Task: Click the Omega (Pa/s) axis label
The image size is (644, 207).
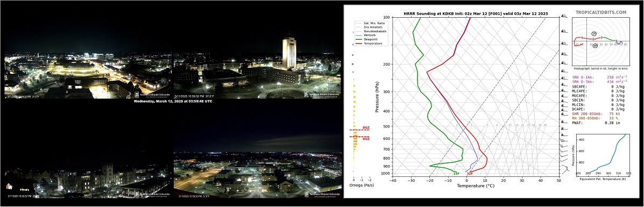Action: pyautogui.click(x=362, y=185)
